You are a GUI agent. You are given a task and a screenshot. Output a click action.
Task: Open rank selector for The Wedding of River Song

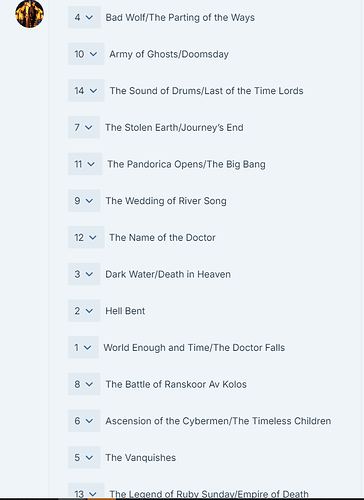(x=84, y=200)
